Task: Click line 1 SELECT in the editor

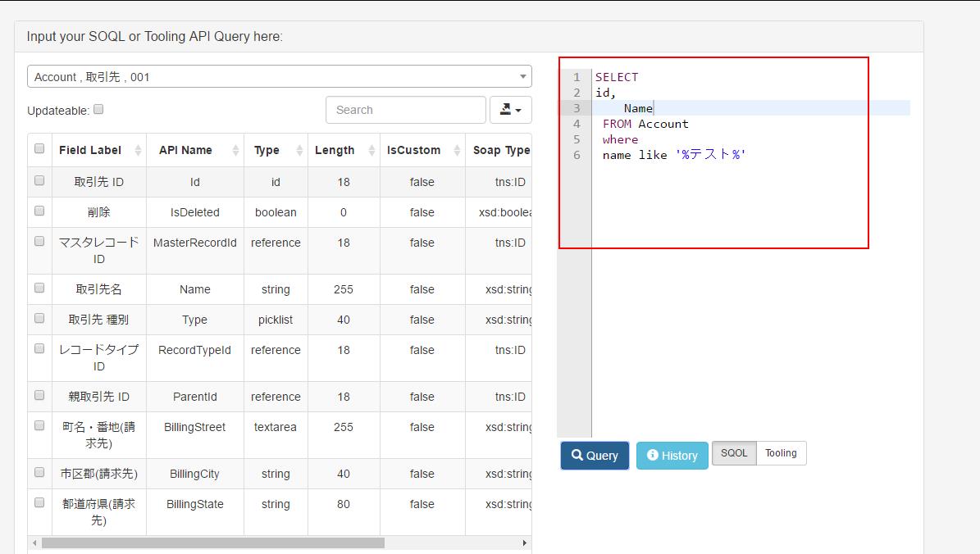Action: point(616,77)
